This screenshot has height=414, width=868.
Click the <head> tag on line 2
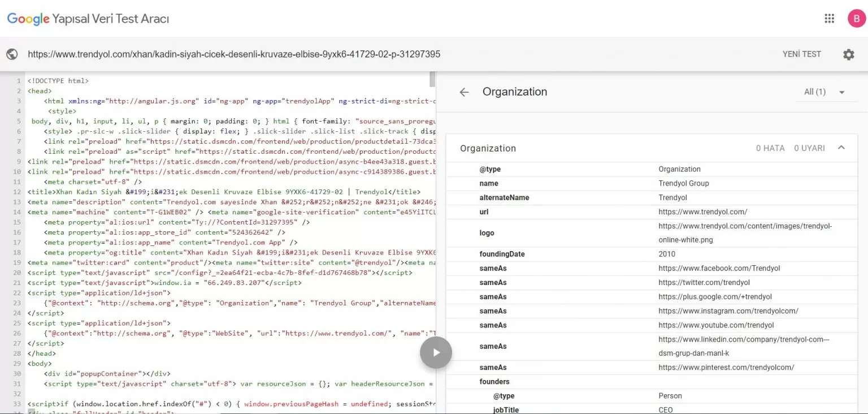40,90
